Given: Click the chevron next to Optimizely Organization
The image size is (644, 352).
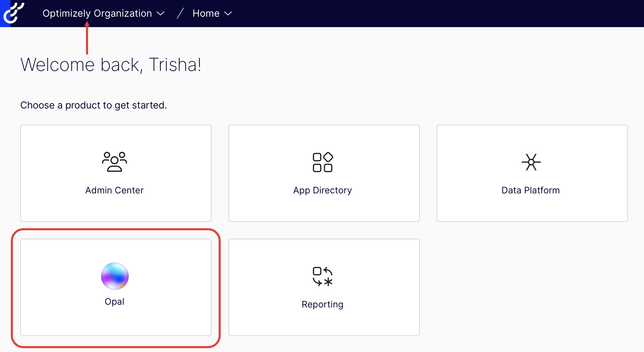Looking at the screenshot, I should click(160, 13).
